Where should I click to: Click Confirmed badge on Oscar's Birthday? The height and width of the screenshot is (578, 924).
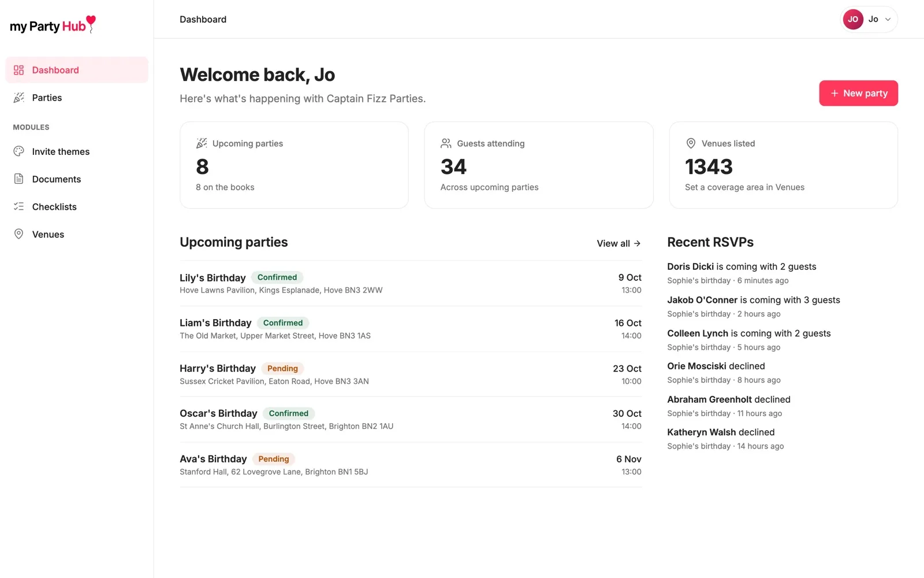coord(288,413)
